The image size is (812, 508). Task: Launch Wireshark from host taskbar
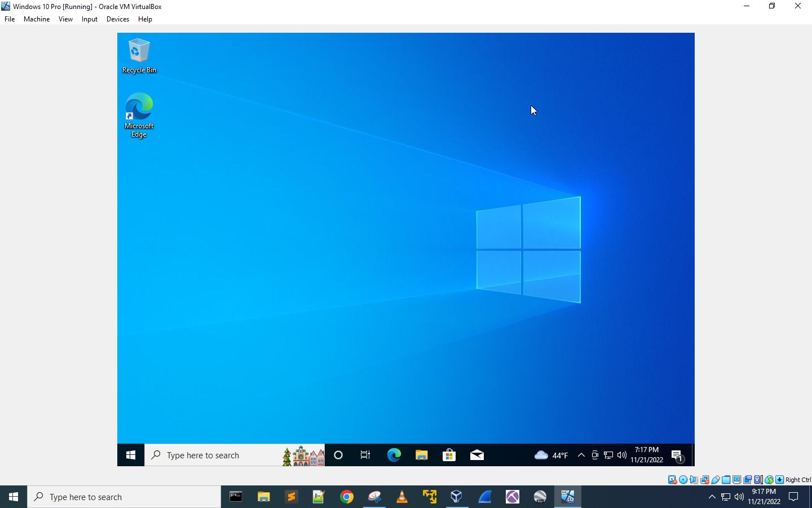[484, 497]
